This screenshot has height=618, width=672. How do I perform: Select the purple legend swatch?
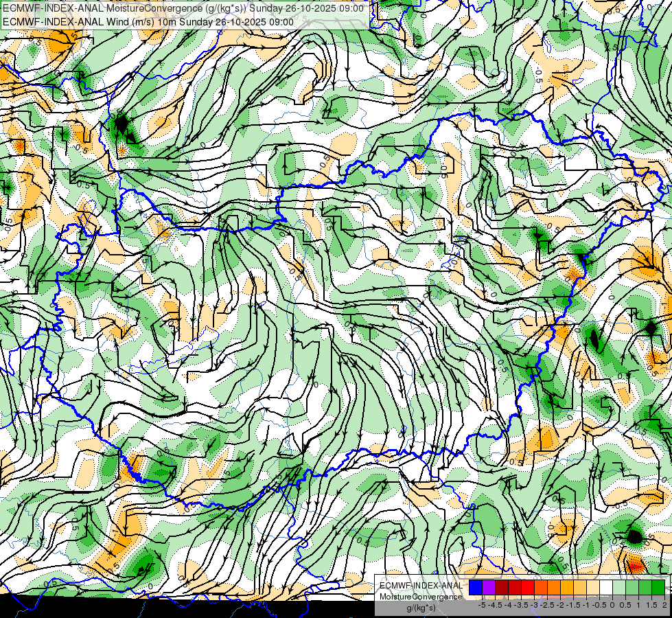click(489, 588)
